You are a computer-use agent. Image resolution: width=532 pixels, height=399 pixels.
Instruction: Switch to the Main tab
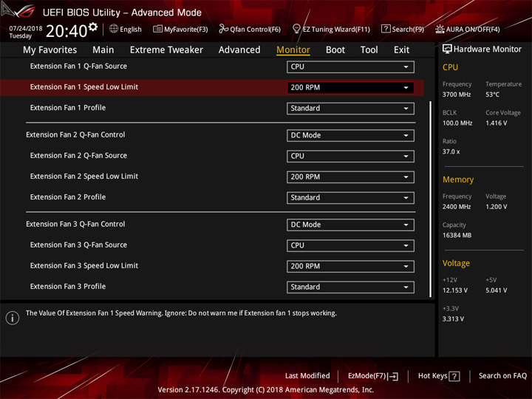(103, 50)
